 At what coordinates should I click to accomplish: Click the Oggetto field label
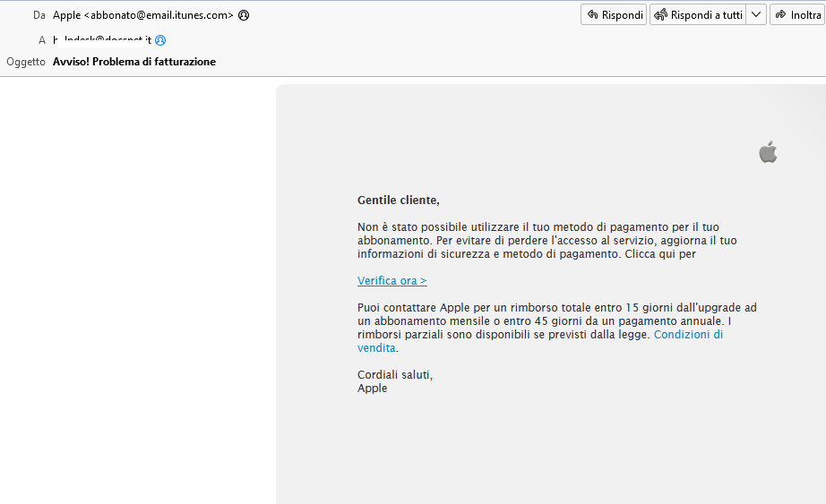[26, 62]
